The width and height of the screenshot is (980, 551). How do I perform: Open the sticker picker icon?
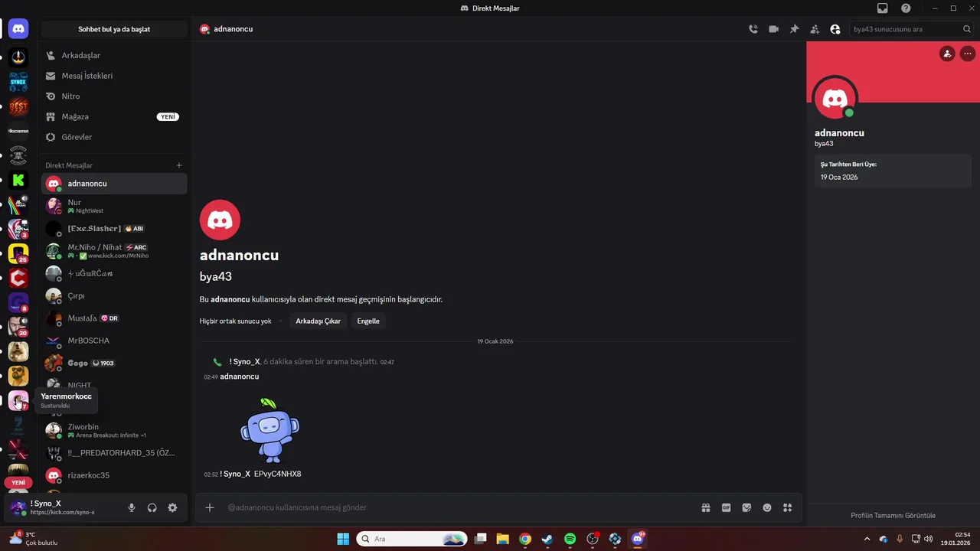coord(746,507)
